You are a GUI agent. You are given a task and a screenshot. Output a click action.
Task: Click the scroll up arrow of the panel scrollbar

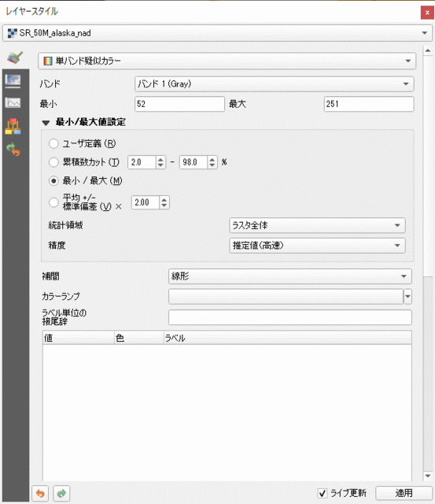click(x=428, y=50)
